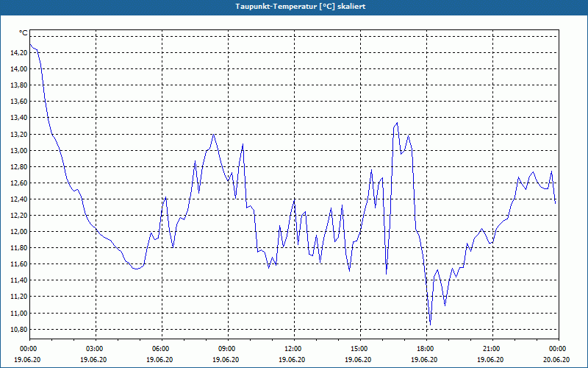Screen dimensions: 588x368
Task: Click the 03:00 time axis label
Action: point(96,349)
